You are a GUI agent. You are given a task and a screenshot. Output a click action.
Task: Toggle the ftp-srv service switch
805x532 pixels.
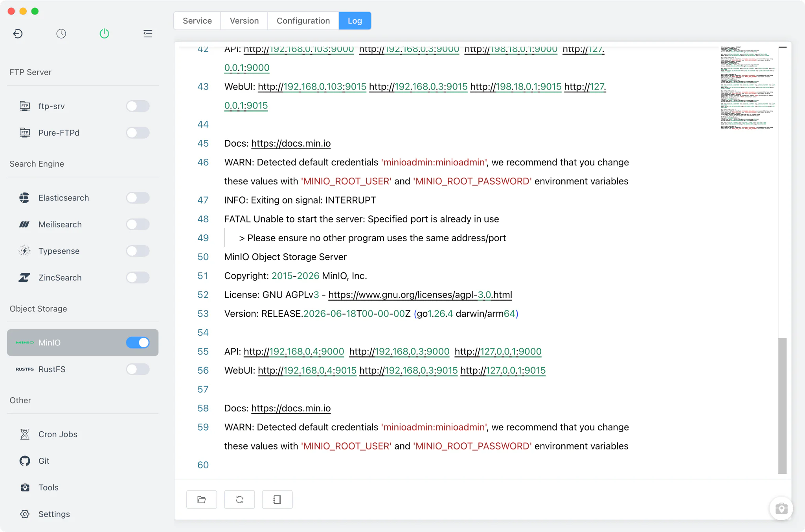pyautogui.click(x=138, y=106)
